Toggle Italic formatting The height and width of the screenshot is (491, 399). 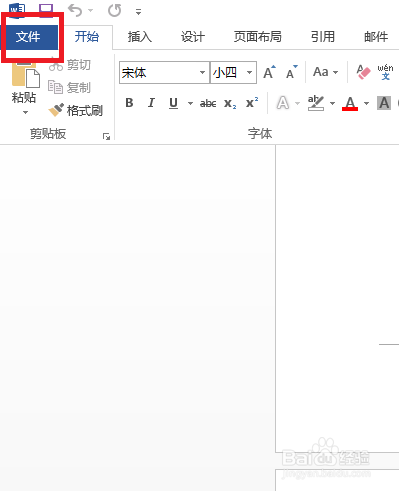tap(151, 103)
